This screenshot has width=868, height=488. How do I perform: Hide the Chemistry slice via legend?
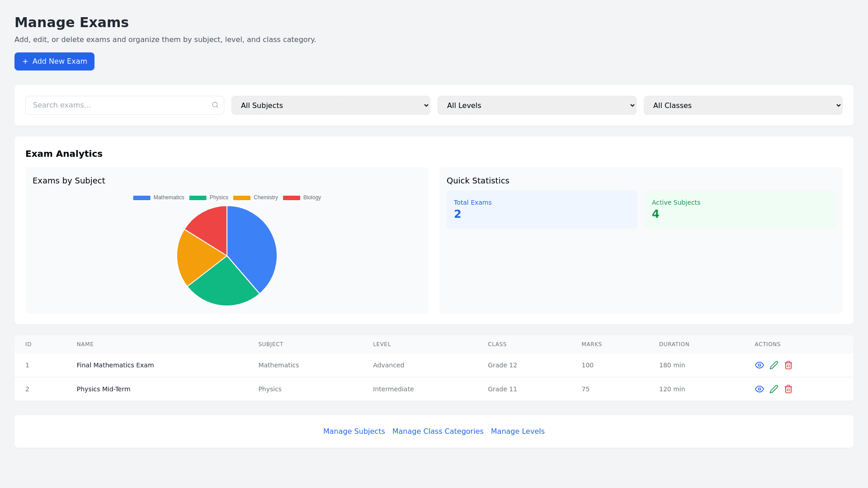(255, 197)
